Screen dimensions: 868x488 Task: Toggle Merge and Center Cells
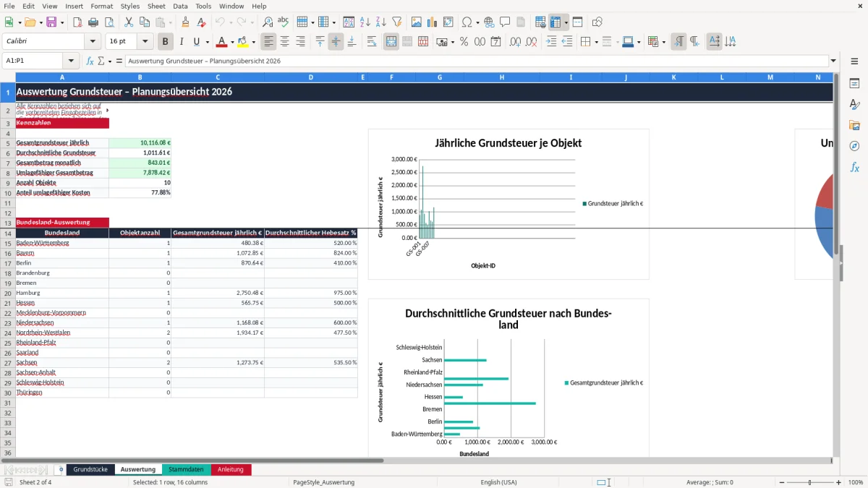391,42
